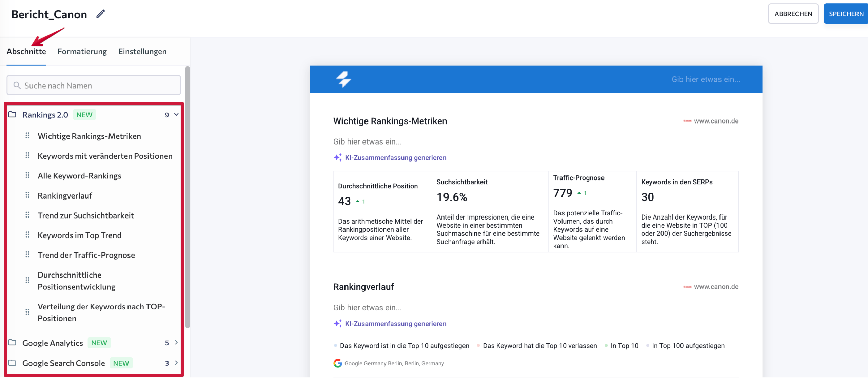868x378 pixels.
Task: Select Trend der Traffic-Prognose item
Action: pyautogui.click(x=86, y=255)
